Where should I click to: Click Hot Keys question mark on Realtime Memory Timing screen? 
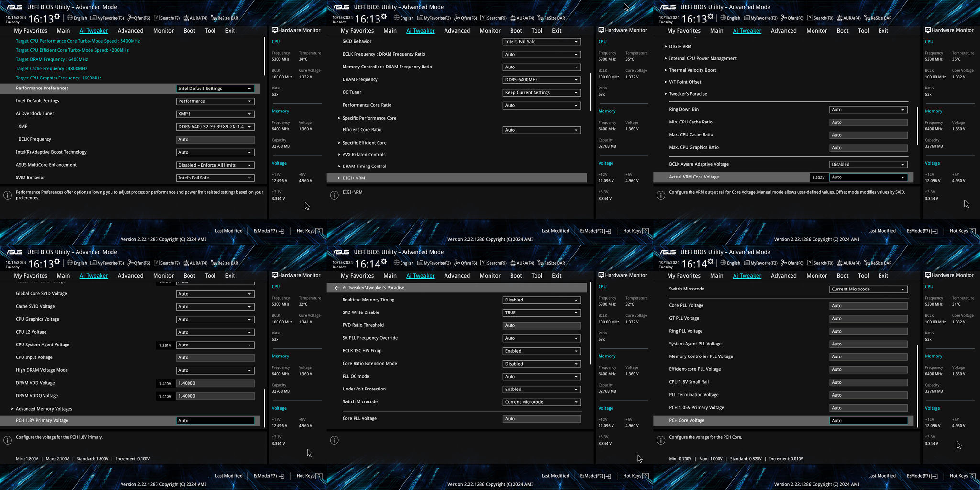tap(646, 476)
